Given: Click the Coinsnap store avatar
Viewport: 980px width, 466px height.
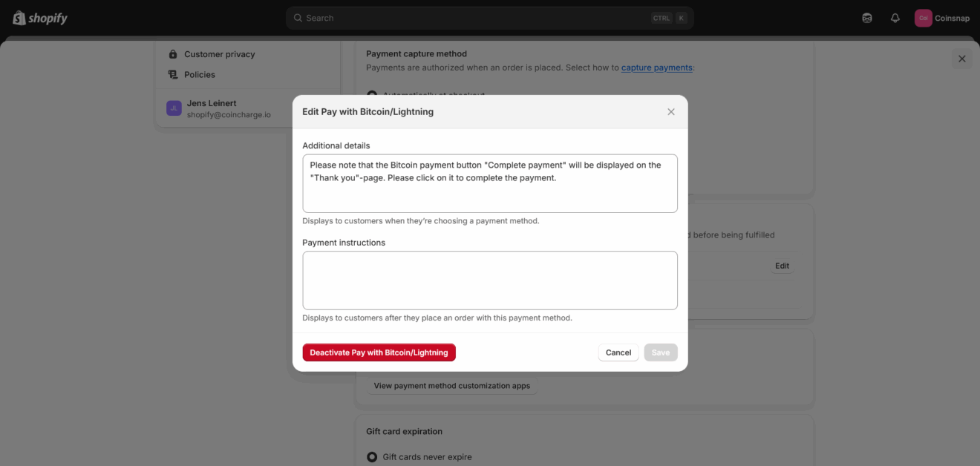Looking at the screenshot, I should click(x=924, y=18).
